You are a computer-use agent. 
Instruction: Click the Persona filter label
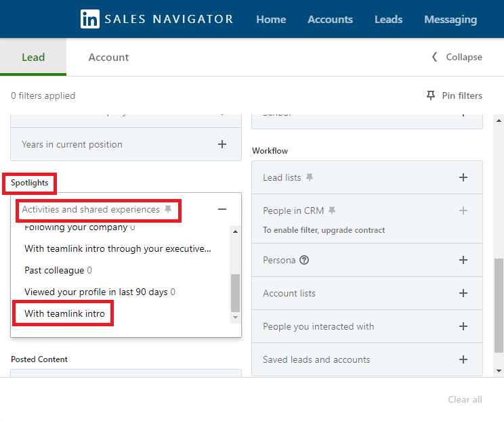tap(279, 260)
